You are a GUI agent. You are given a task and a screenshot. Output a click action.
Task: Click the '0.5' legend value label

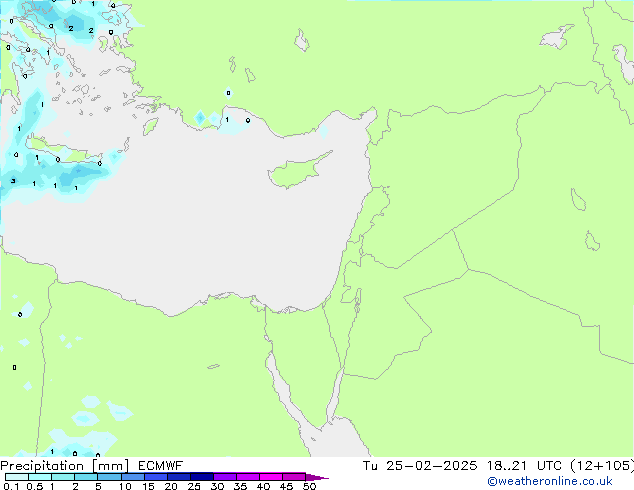pos(34,486)
